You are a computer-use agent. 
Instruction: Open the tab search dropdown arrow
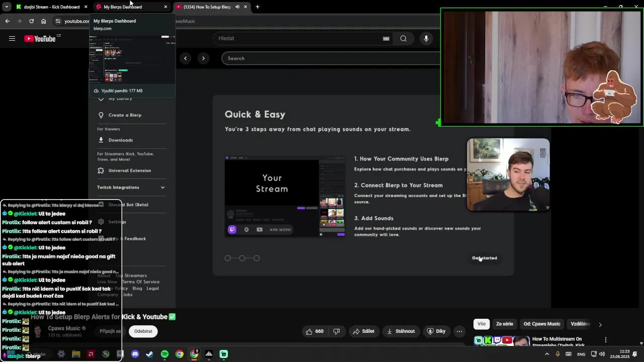click(7, 7)
